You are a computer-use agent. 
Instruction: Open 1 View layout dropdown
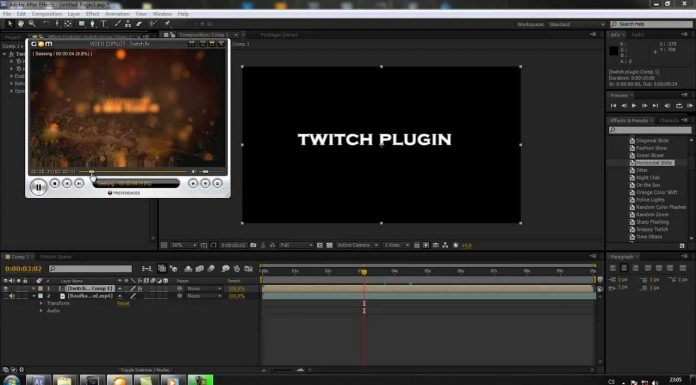pyautogui.click(x=395, y=245)
